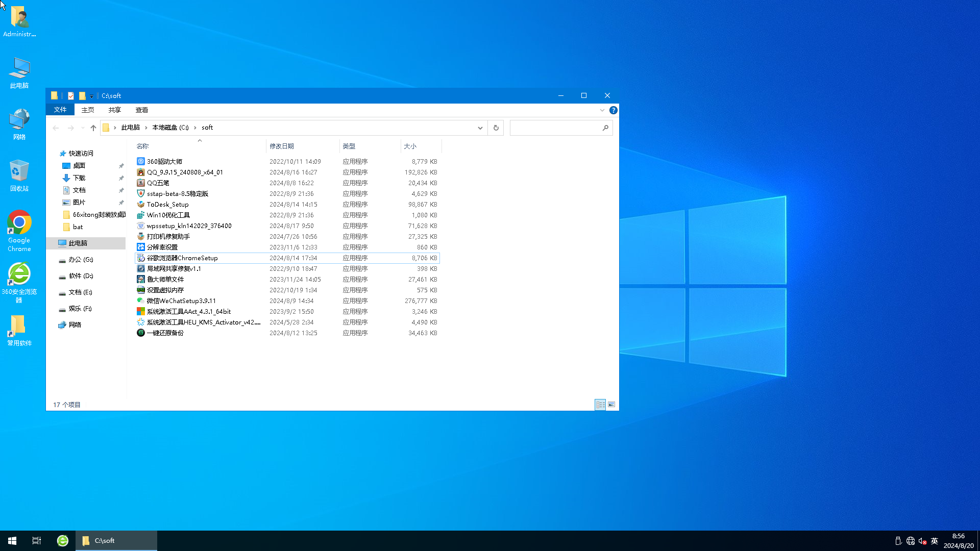This screenshot has width=980, height=551.
Task: Select the HEU_KMS_Activator file icon
Action: (x=141, y=322)
